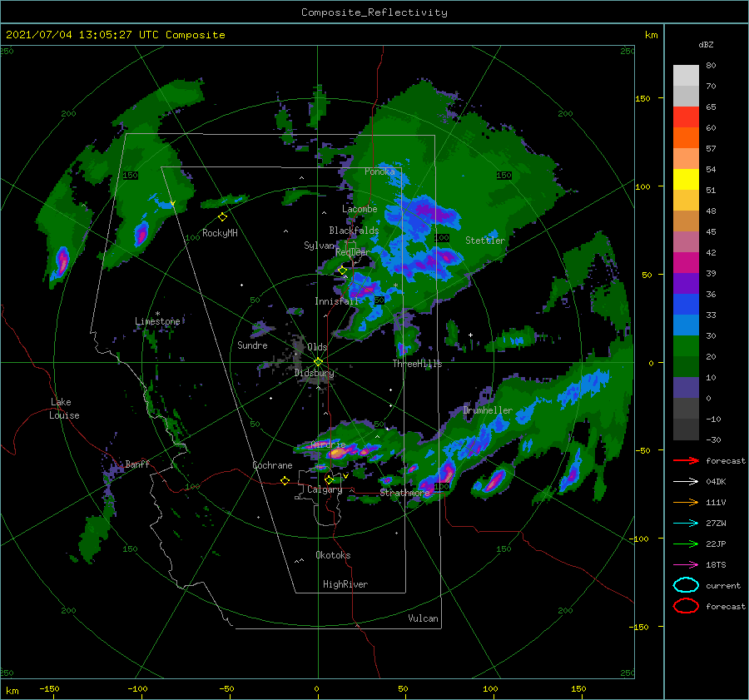Image resolution: width=749 pixels, height=700 pixels.
Task: Click the light blue 30–33 dBZ swatch
Action: 686,325
